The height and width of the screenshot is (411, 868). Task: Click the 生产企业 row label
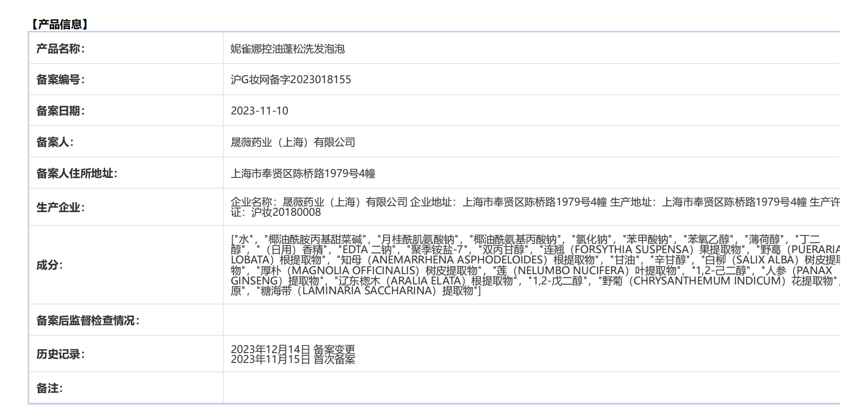[x=61, y=207]
